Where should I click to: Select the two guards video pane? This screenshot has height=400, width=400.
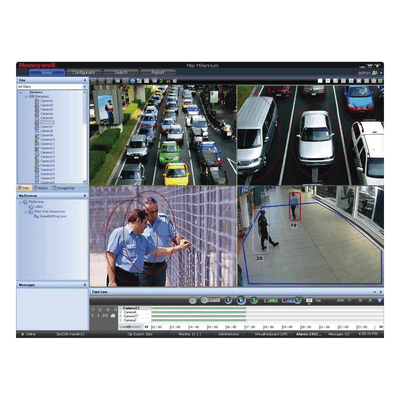click(x=163, y=236)
